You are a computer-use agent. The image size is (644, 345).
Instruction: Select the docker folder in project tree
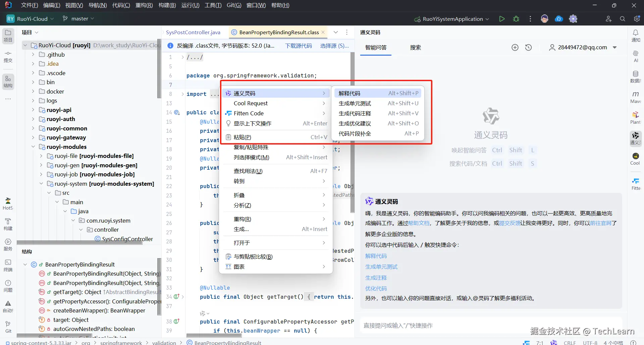[x=55, y=92]
